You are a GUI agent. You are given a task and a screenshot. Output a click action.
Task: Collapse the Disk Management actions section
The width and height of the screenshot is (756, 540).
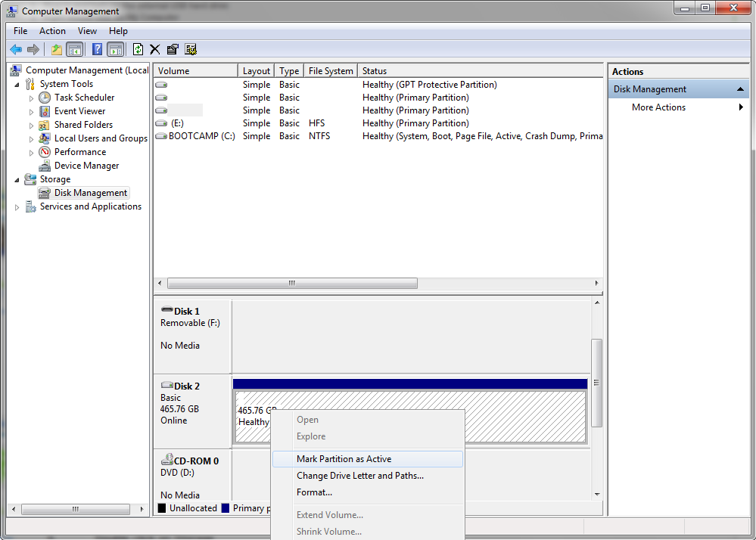[740, 89]
